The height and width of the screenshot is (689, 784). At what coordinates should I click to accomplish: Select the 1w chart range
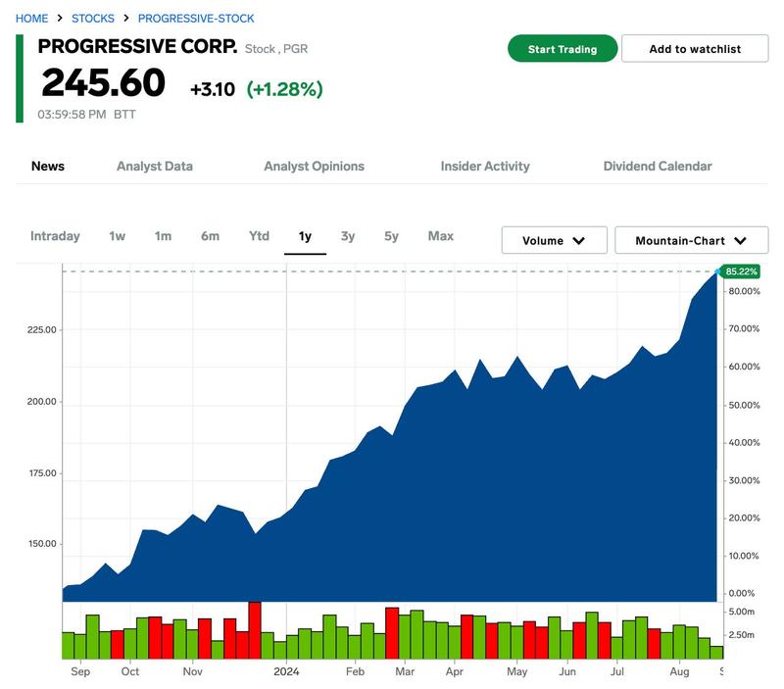coord(117,236)
